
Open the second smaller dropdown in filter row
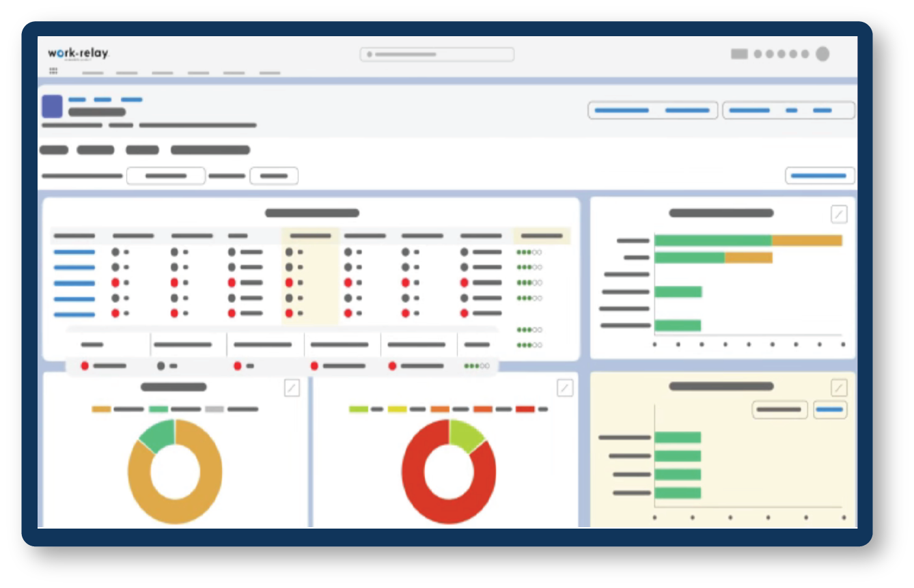tap(274, 176)
